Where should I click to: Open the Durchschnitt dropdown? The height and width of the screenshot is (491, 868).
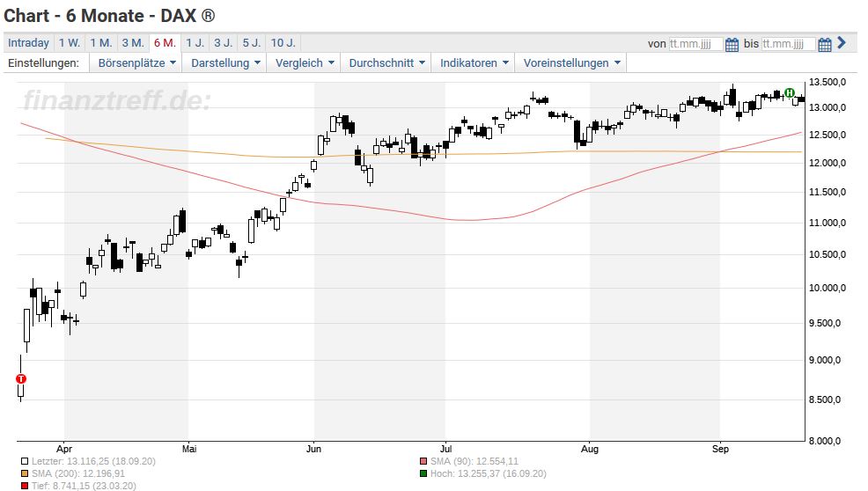[x=386, y=63]
